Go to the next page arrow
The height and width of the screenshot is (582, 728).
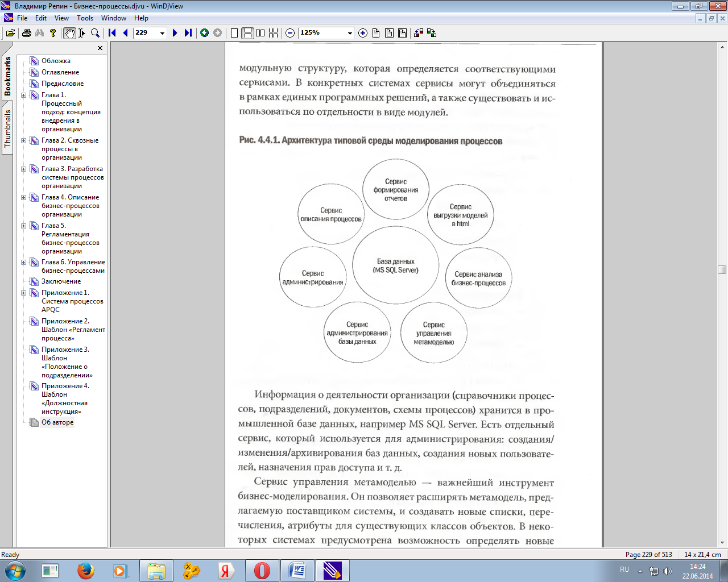point(175,33)
